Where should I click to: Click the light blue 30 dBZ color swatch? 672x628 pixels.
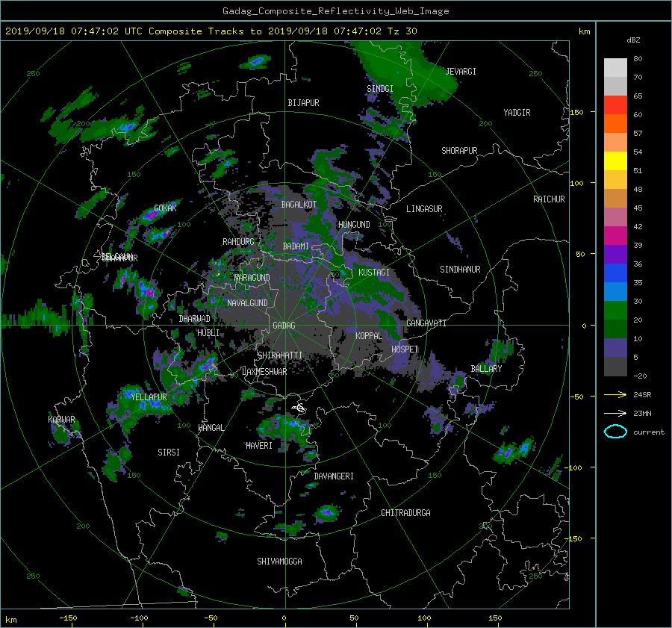(615, 291)
